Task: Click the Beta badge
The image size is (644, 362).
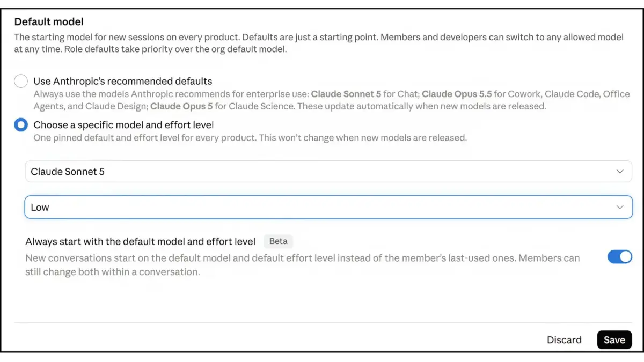Action: [x=278, y=241]
